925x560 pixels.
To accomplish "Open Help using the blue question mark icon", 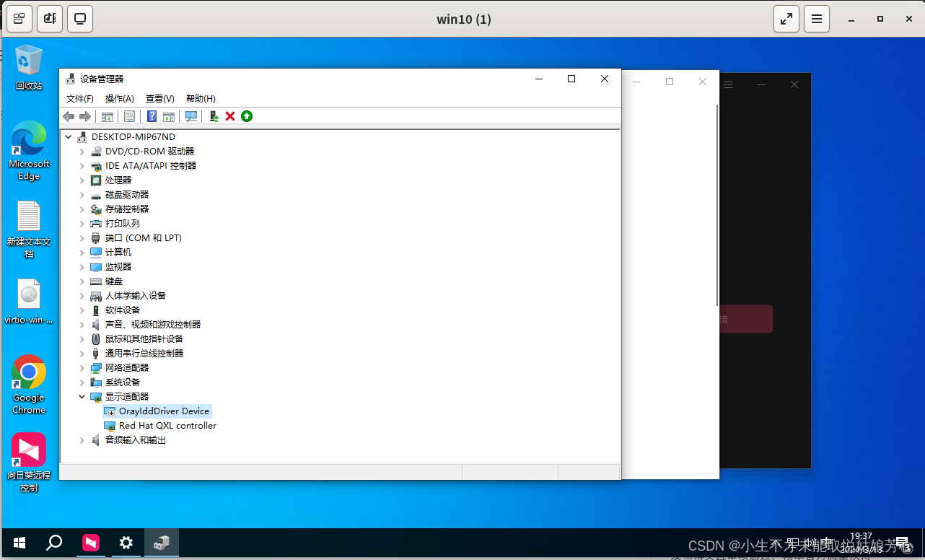I will point(151,116).
